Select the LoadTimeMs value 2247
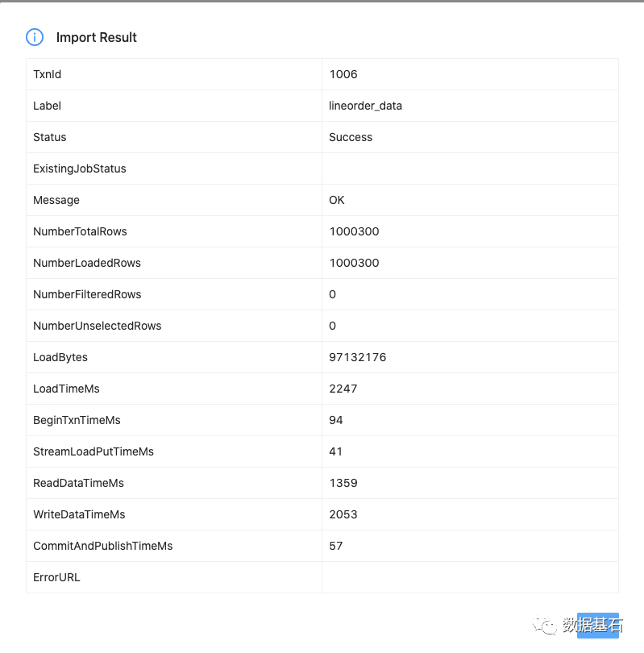644x653 pixels. [343, 389]
